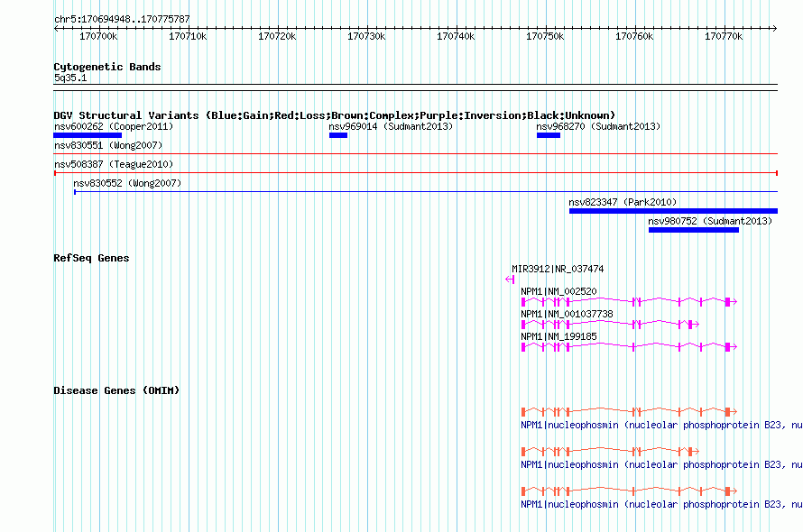Select the DGV Structural Variants track title
The width and height of the screenshot is (803, 532).
point(335,115)
